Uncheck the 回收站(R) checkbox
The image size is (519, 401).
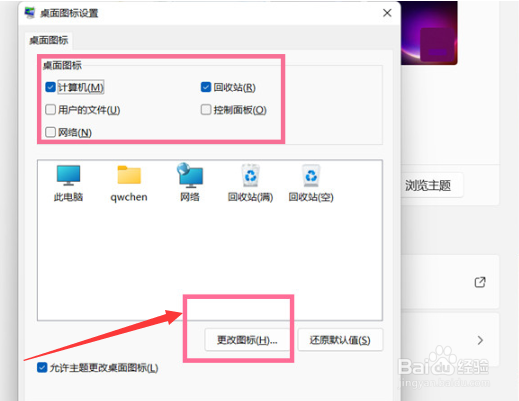pos(206,87)
